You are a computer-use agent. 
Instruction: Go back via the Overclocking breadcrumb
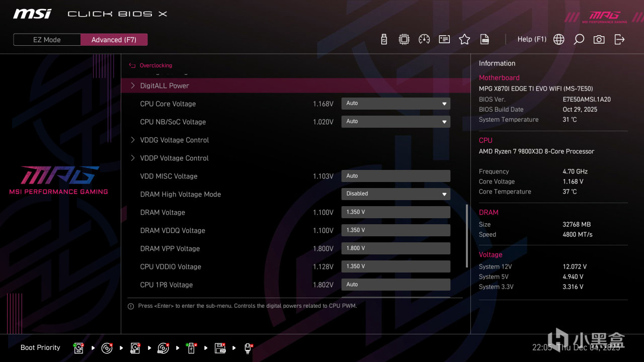pyautogui.click(x=156, y=65)
